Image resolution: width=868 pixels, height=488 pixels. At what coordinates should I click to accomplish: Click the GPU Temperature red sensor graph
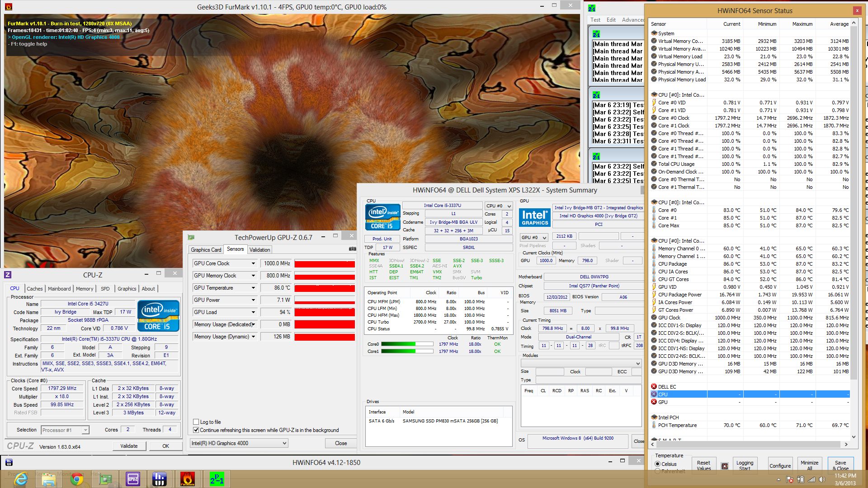coord(324,288)
